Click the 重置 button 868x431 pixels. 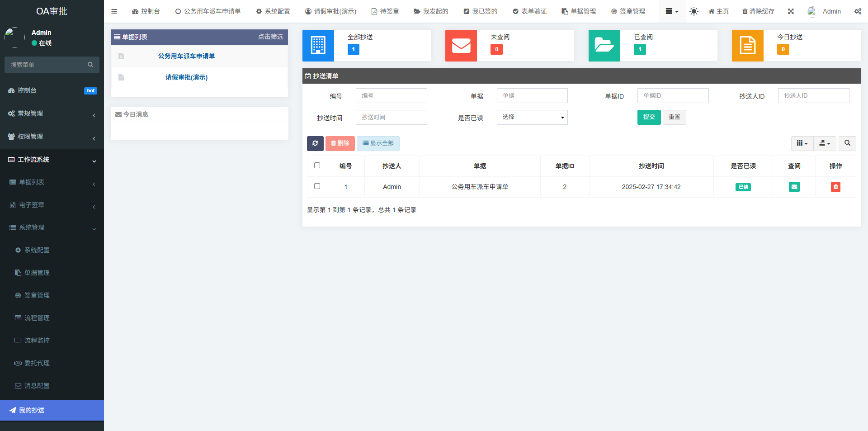click(674, 117)
